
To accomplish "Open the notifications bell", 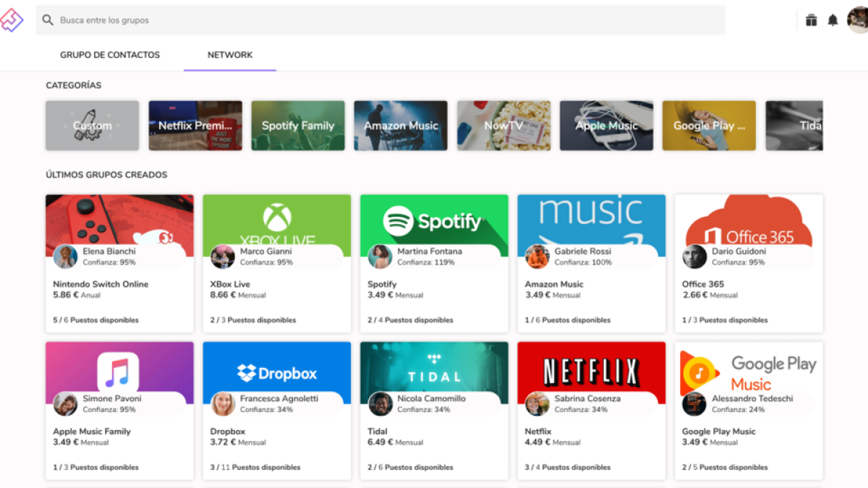I will [x=833, y=20].
